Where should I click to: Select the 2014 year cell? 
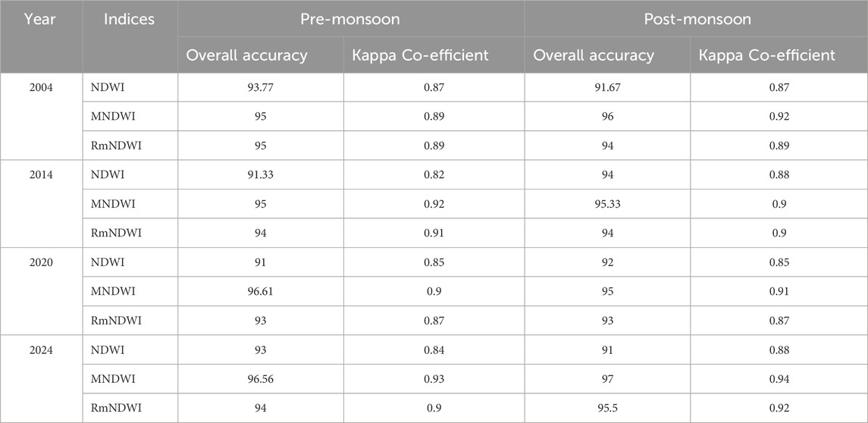click(40, 175)
